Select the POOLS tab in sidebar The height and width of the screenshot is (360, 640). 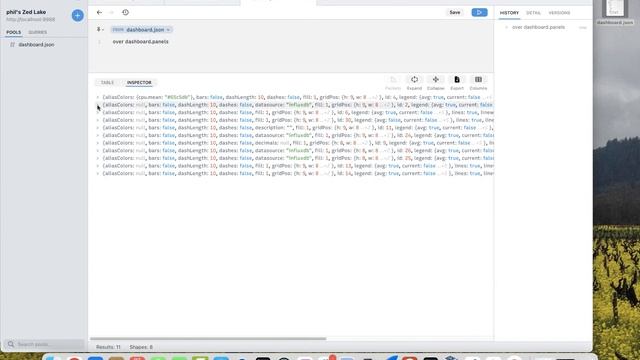pos(13,32)
